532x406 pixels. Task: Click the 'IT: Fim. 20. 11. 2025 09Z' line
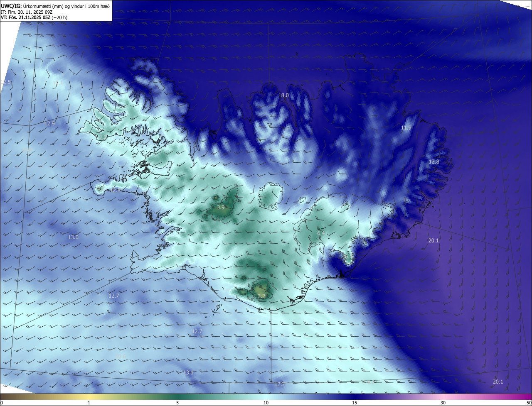pyautogui.click(x=27, y=12)
